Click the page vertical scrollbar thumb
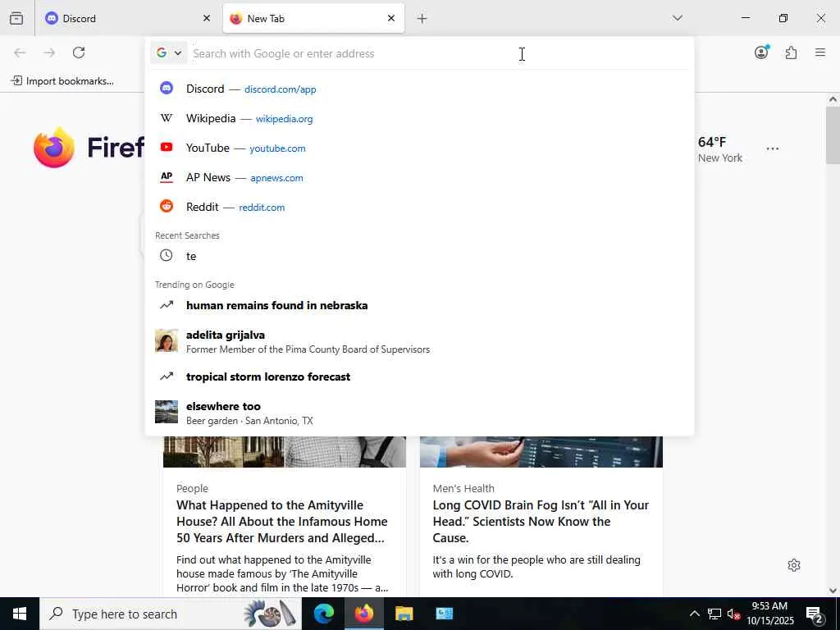This screenshot has height=630, width=840. (833, 135)
